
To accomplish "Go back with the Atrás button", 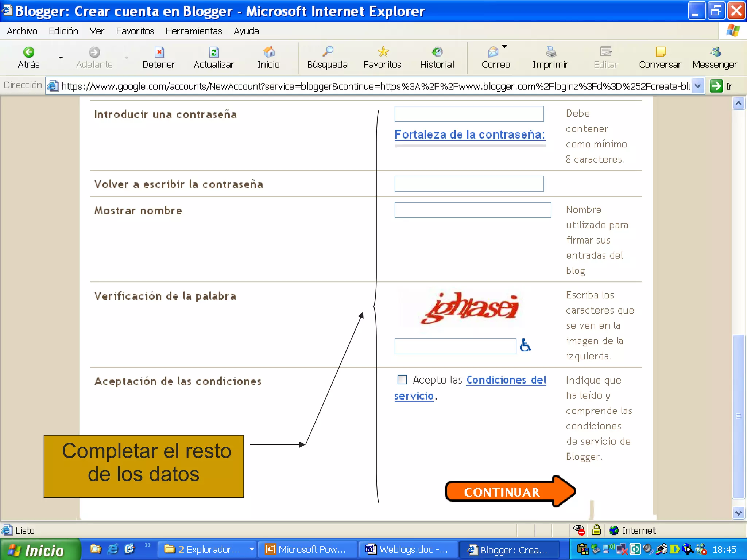I will [x=28, y=58].
